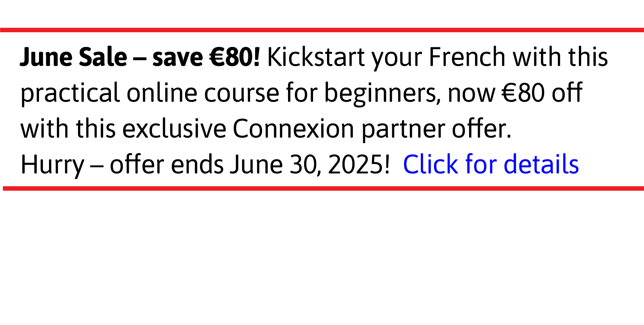This screenshot has width=644, height=325.
Task: Click the word 'Hurry' on the last line
Action: [52, 165]
